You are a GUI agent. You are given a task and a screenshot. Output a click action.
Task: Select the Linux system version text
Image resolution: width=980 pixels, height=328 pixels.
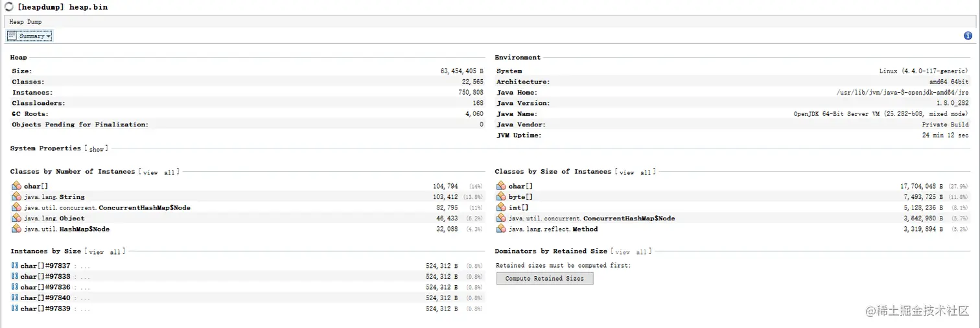[924, 71]
